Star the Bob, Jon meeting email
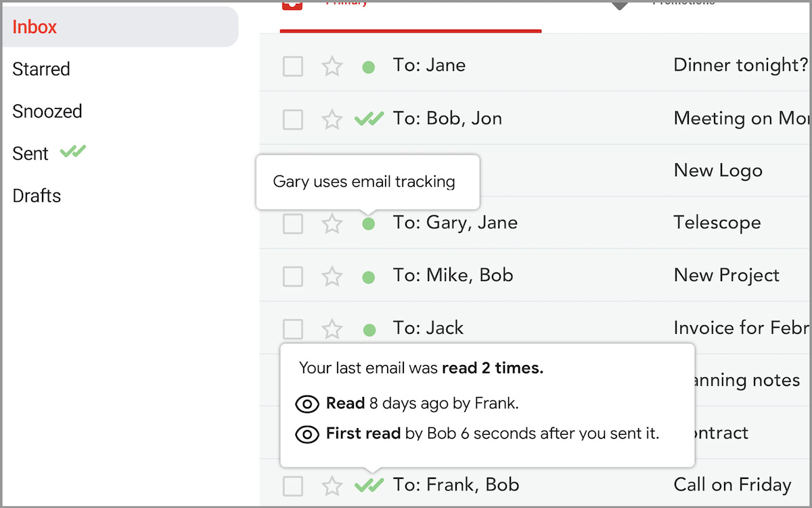This screenshot has height=508, width=812. point(332,119)
